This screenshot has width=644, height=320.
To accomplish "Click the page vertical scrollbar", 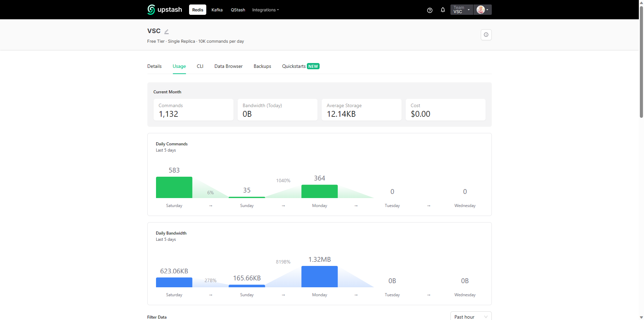I will pyautogui.click(x=641, y=62).
